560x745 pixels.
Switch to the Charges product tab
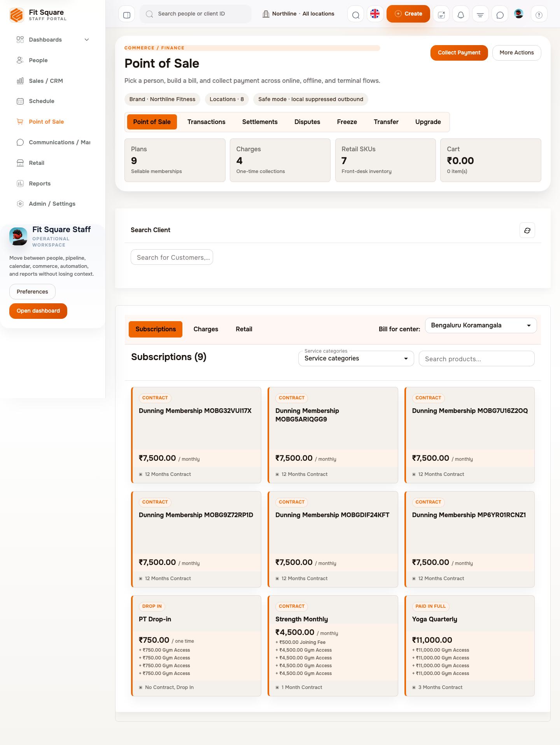point(206,329)
